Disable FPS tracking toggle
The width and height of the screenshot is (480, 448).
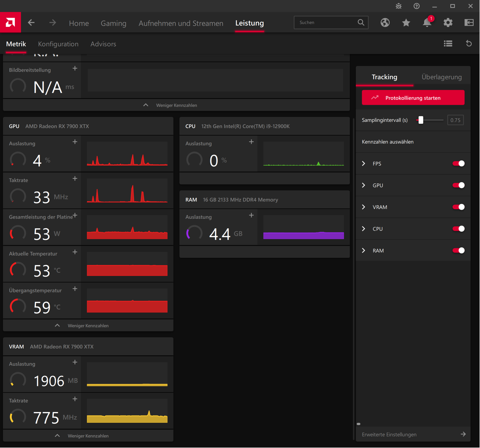click(x=458, y=163)
